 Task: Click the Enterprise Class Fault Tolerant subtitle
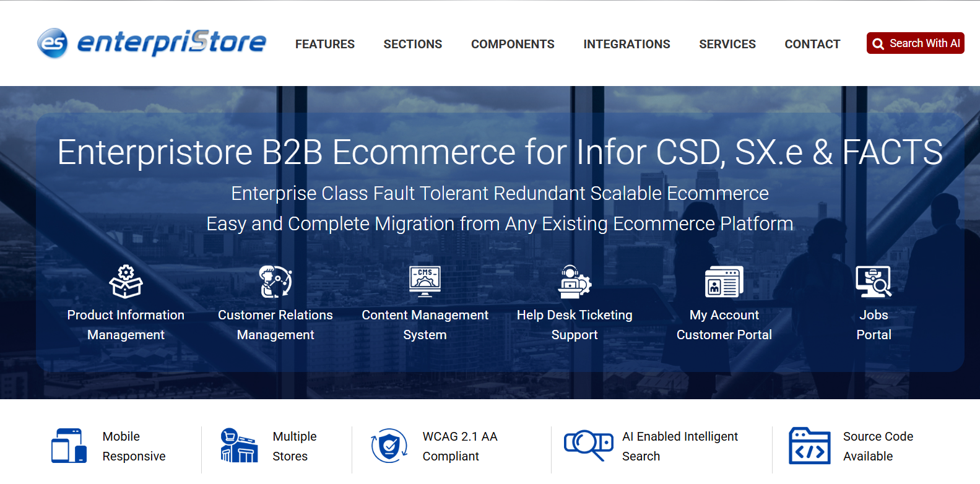pyautogui.click(x=500, y=194)
